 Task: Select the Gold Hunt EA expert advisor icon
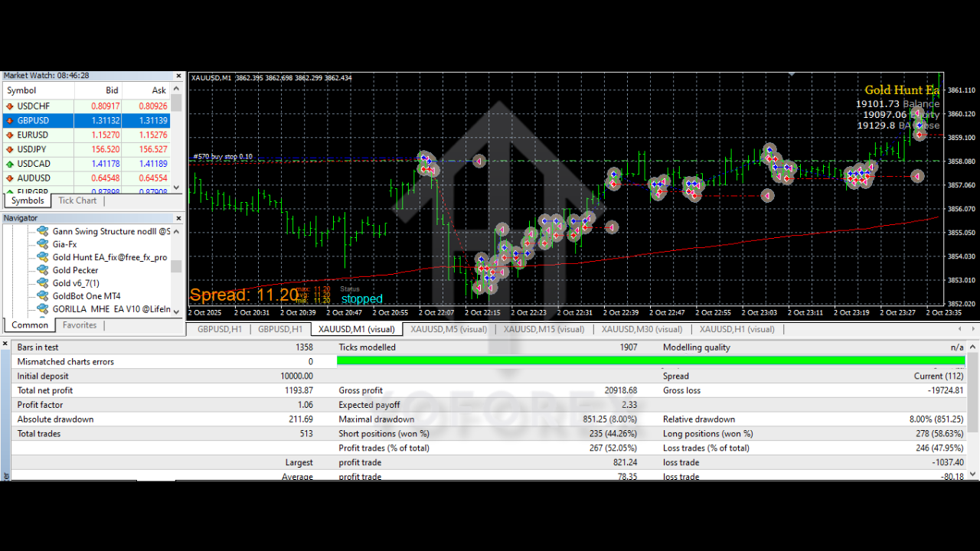(x=43, y=257)
